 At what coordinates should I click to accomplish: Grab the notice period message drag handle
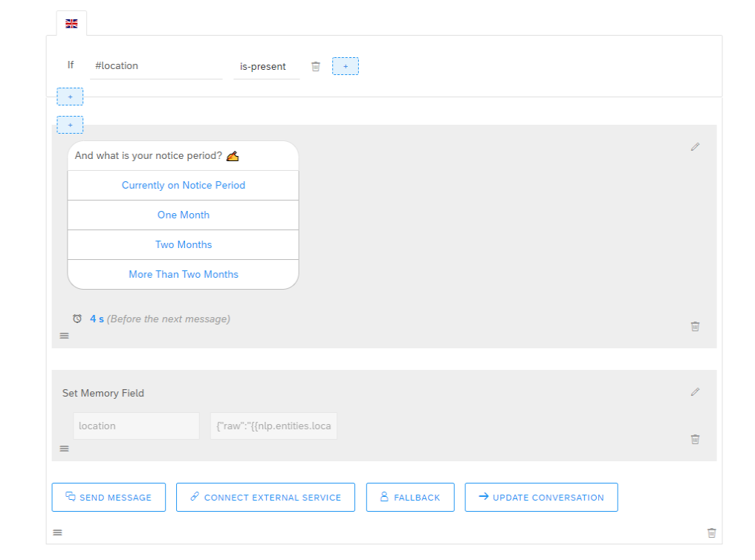click(x=64, y=336)
